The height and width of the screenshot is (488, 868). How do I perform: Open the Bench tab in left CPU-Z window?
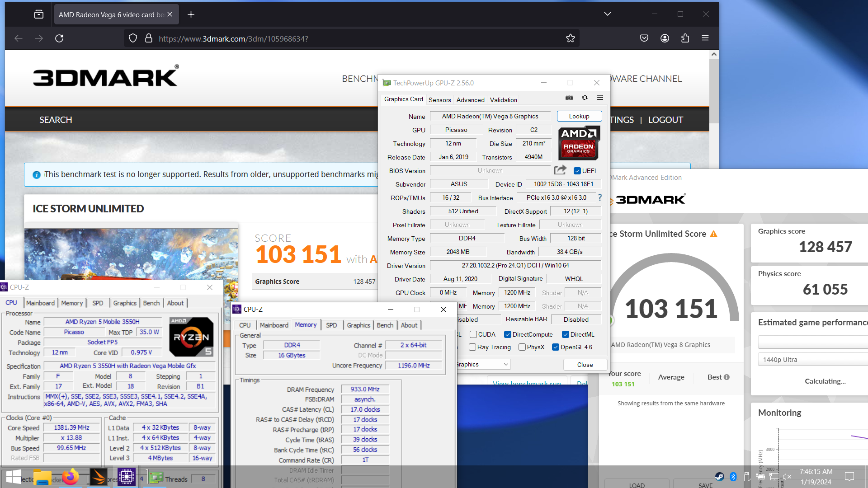point(151,303)
